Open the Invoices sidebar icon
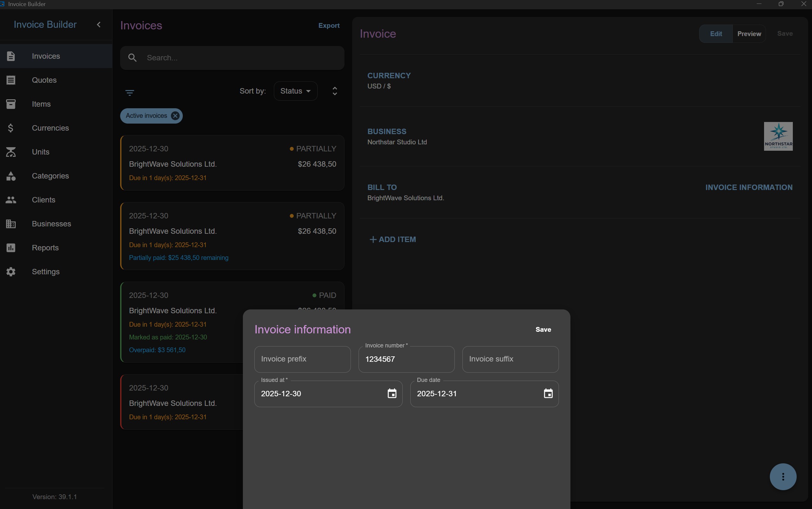812x509 pixels. coord(11,56)
